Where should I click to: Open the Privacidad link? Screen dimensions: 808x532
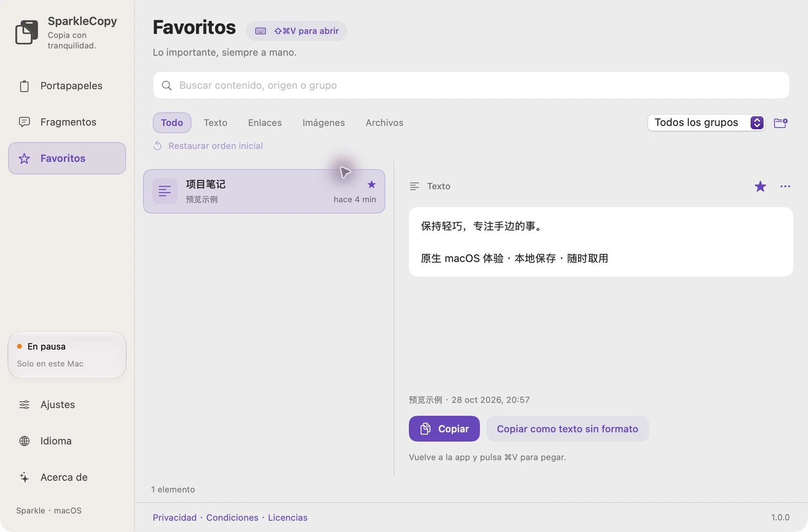[x=175, y=517]
